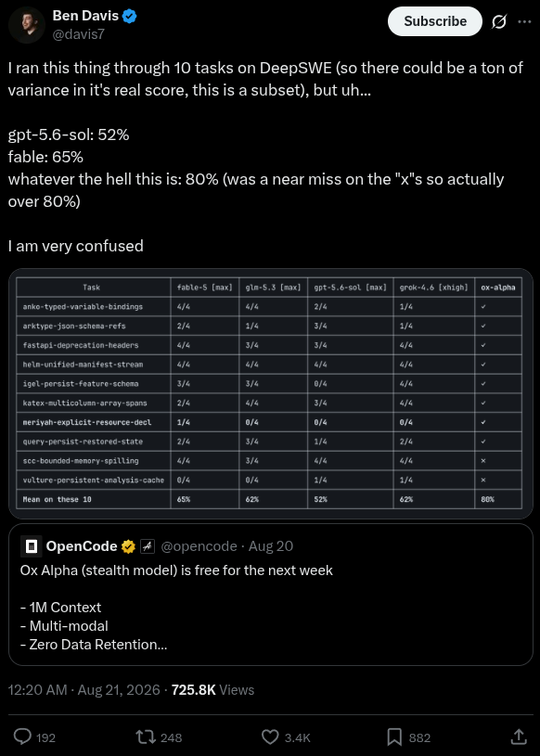Click the OpenCode square logo avatar

32,546
